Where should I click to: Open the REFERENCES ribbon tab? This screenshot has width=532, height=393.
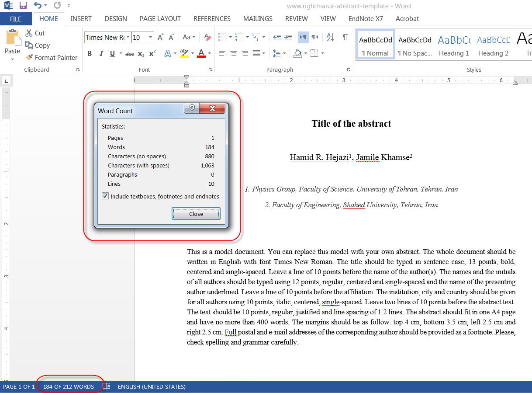pos(212,19)
